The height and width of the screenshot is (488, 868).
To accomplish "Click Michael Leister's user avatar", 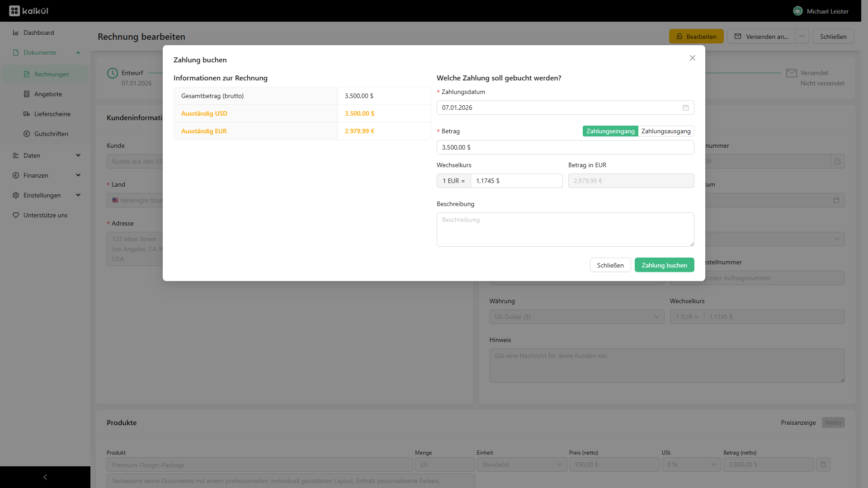I will [x=797, y=11].
